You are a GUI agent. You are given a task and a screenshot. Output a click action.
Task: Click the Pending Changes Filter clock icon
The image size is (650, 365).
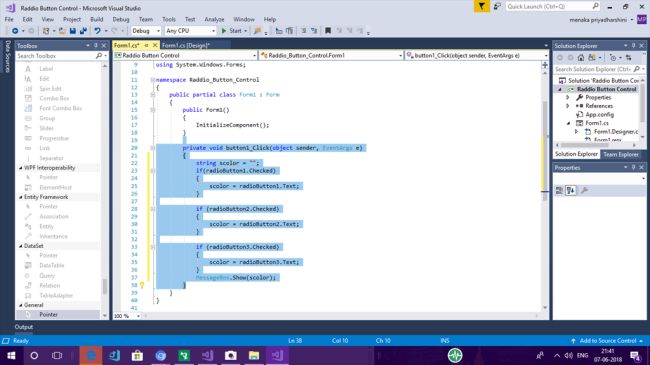(x=613, y=58)
